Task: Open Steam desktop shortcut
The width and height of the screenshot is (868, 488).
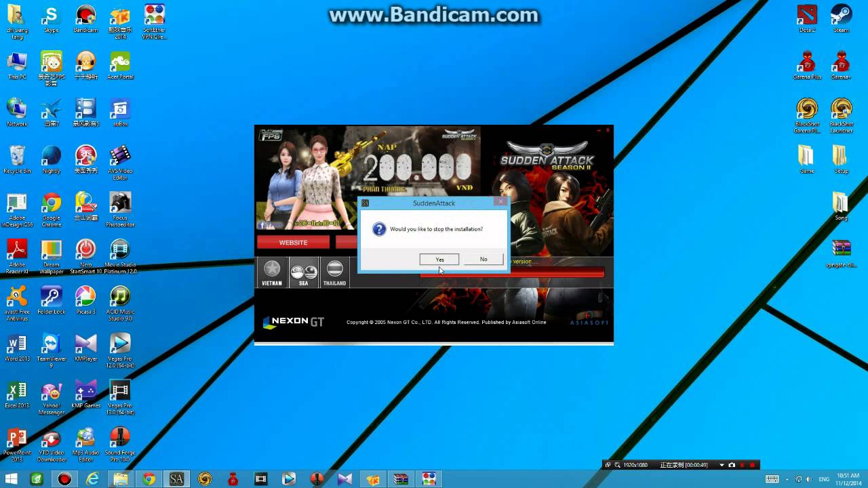Action: (841, 19)
